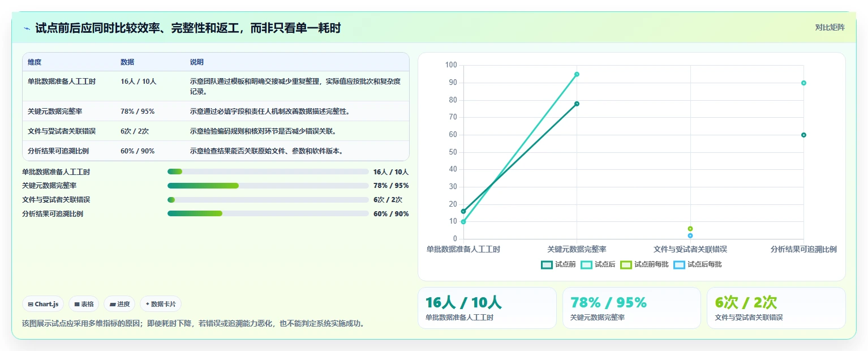Click the y-axis tick label 50

coord(453,152)
